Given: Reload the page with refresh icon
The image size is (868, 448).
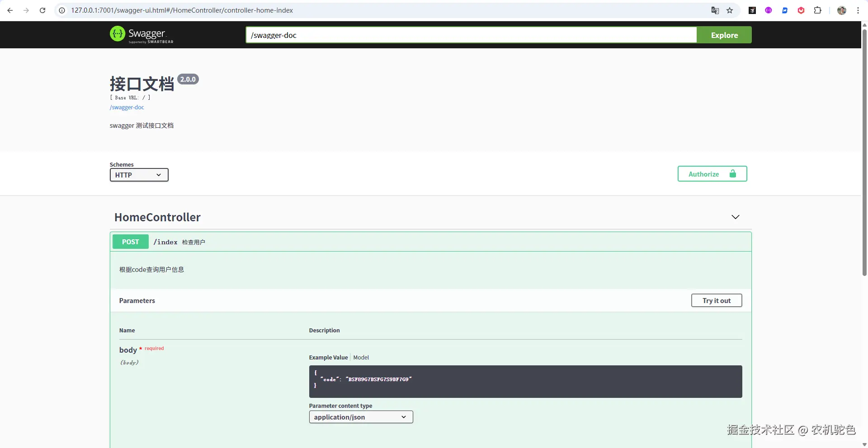Looking at the screenshot, I should pyautogui.click(x=42, y=10).
